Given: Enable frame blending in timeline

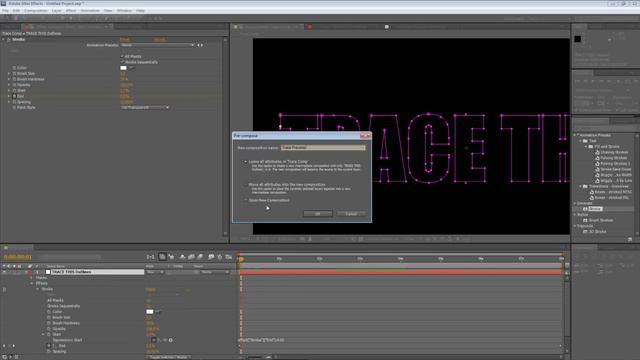Looking at the screenshot, I should click(x=191, y=257).
